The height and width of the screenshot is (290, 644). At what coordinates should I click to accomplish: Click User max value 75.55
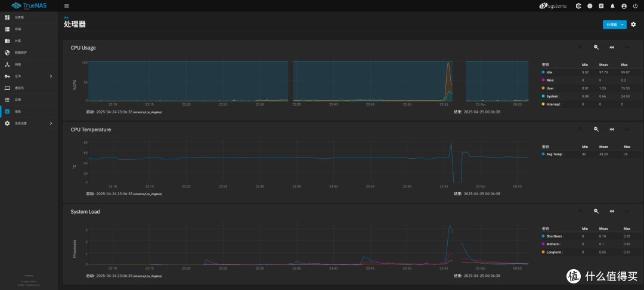(x=626, y=88)
